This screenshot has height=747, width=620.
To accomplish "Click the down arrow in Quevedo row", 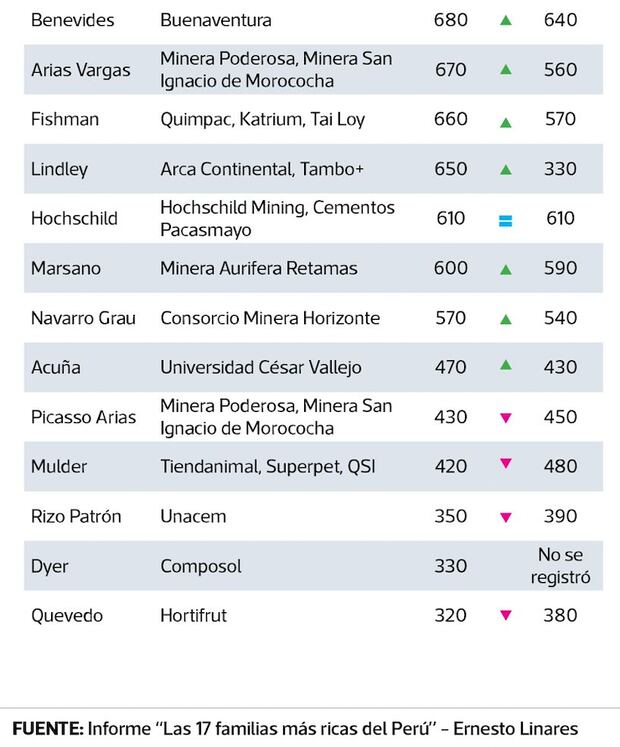I will [506, 616].
